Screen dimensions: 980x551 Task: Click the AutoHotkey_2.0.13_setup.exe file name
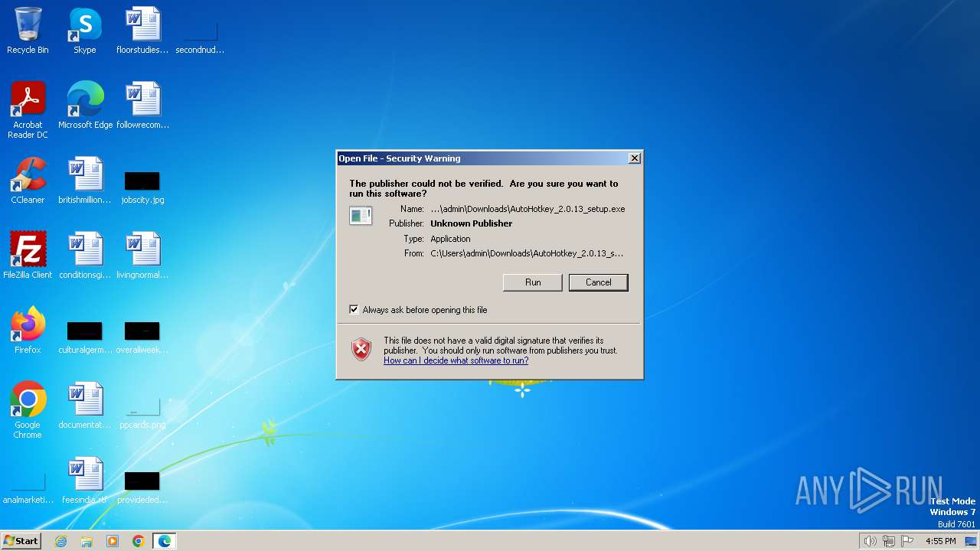pyautogui.click(x=528, y=209)
